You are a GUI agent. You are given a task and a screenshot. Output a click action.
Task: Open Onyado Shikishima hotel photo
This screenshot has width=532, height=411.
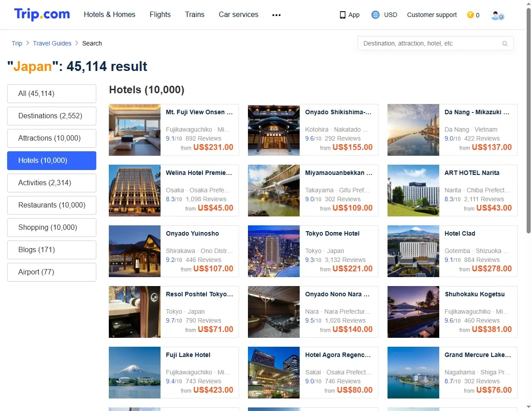[274, 130]
